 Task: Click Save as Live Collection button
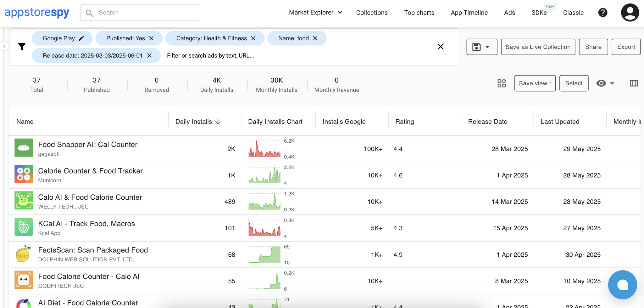(x=538, y=47)
